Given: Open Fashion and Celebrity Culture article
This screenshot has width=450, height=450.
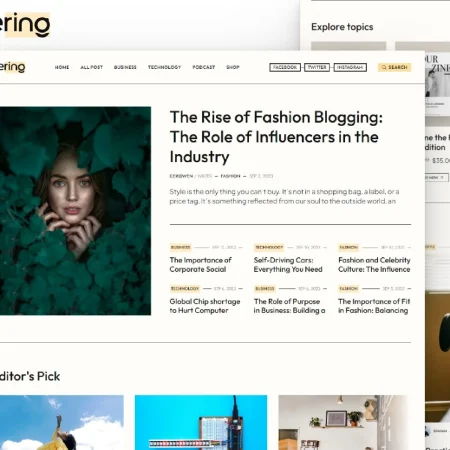Looking at the screenshot, I should point(374,265).
